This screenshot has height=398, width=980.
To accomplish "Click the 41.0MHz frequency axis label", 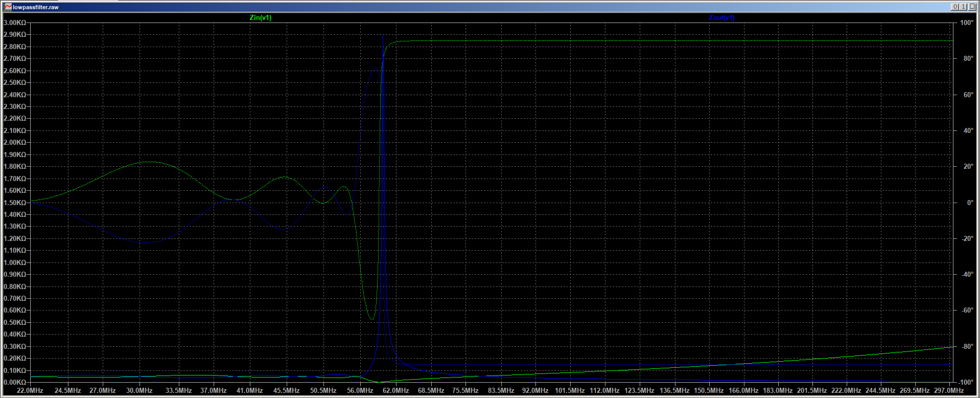I will [250, 390].
